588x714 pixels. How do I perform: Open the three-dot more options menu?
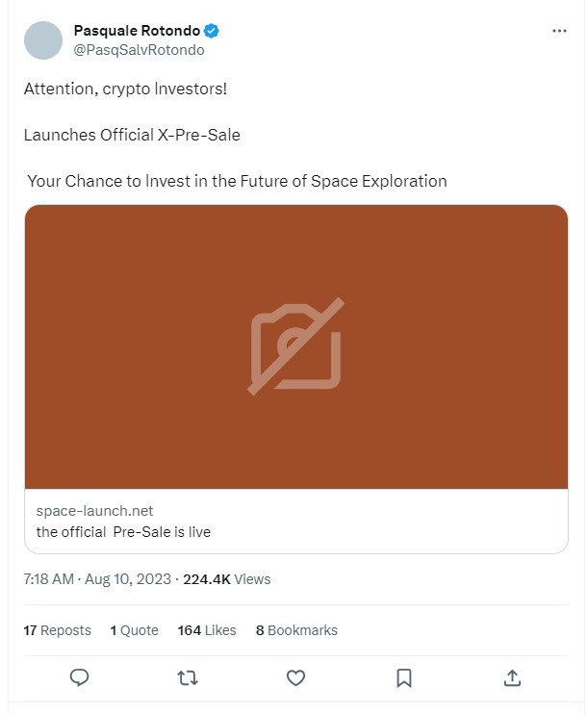pyautogui.click(x=559, y=31)
